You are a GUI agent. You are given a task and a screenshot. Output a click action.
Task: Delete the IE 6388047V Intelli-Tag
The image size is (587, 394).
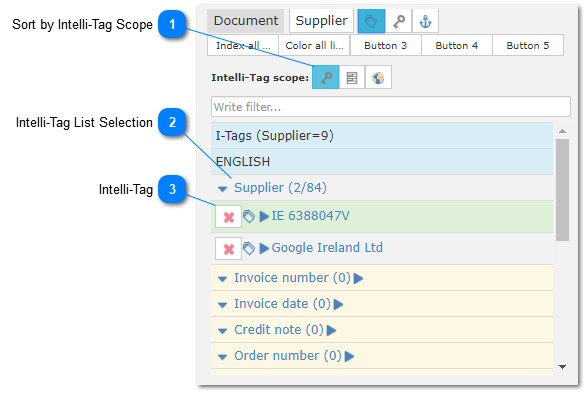[228, 217]
